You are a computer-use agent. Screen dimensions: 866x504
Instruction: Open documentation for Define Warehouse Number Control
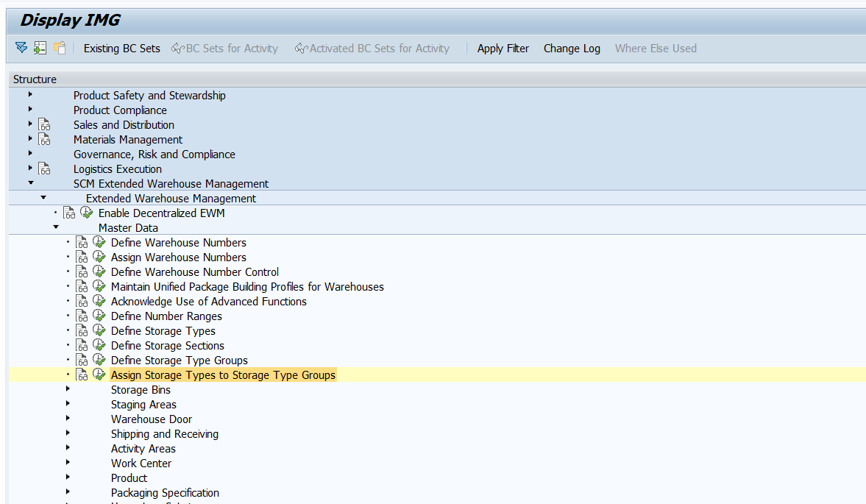[x=82, y=271]
